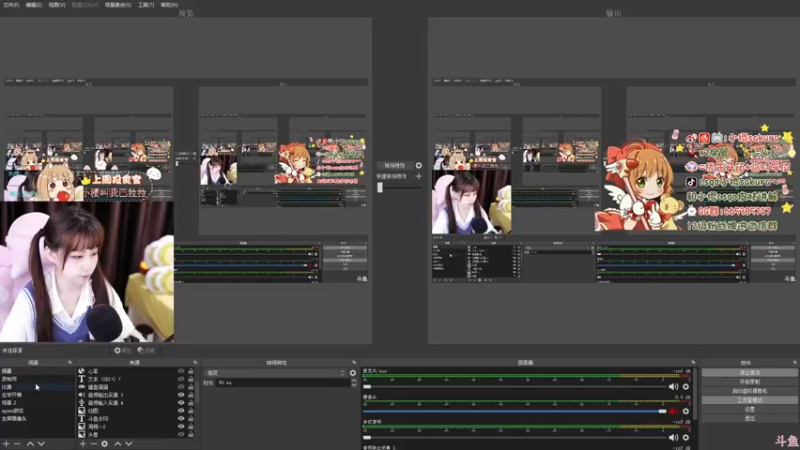Open selected source properties gear in Sources footer
Image resolution: width=800 pixels, height=450 pixels.
click(105, 444)
